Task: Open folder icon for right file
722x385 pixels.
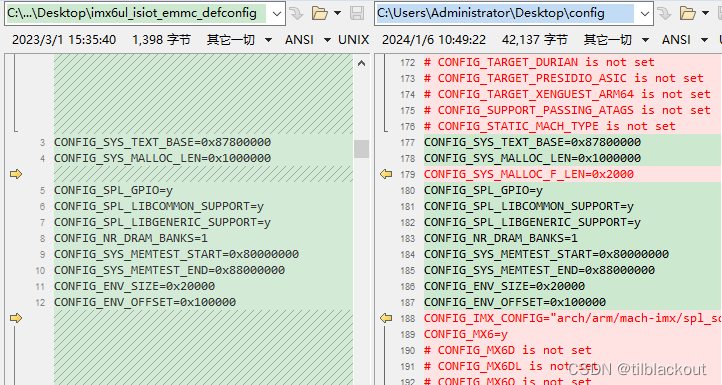Action: point(687,13)
